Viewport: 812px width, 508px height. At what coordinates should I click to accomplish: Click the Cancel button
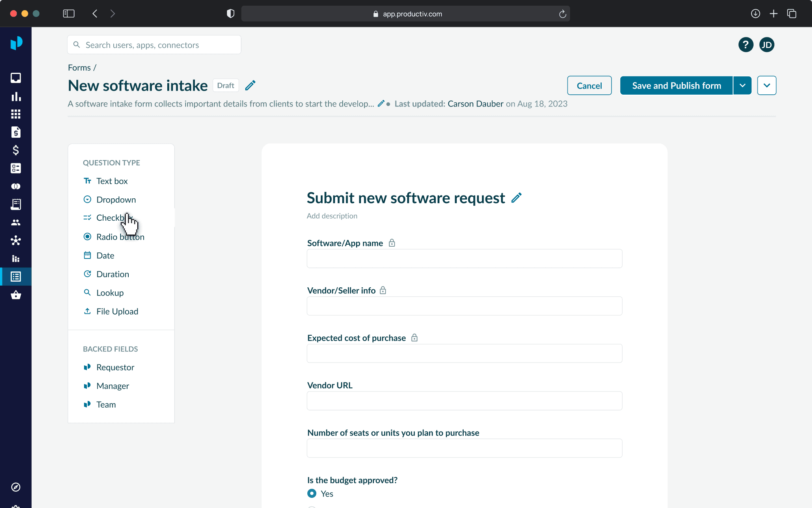click(589, 85)
